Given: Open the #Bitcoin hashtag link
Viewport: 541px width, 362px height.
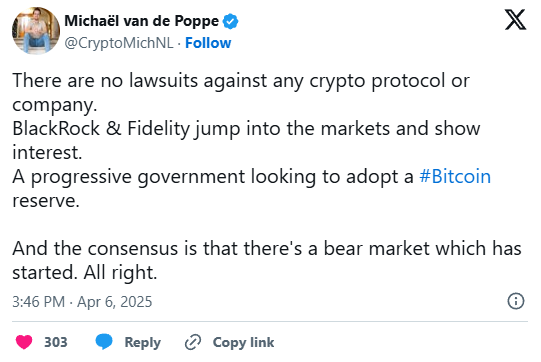Looking at the screenshot, I should pyautogui.click(x=455, y=177).
